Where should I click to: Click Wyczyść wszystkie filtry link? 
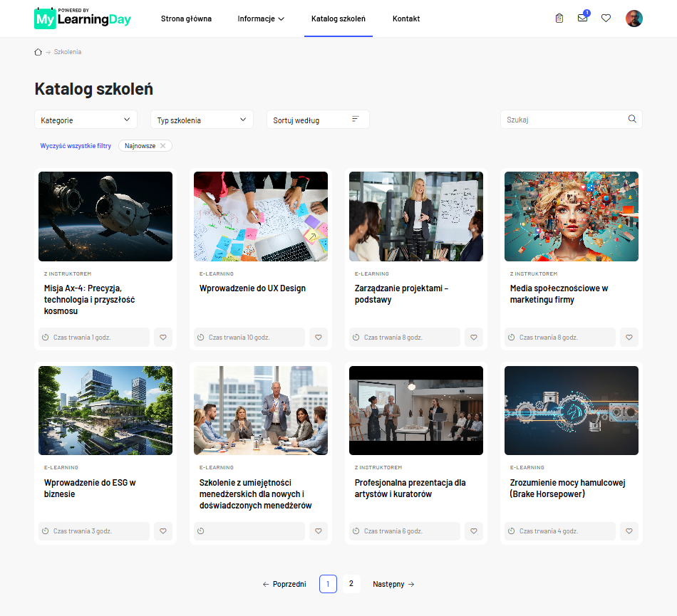tap(76, 146)
